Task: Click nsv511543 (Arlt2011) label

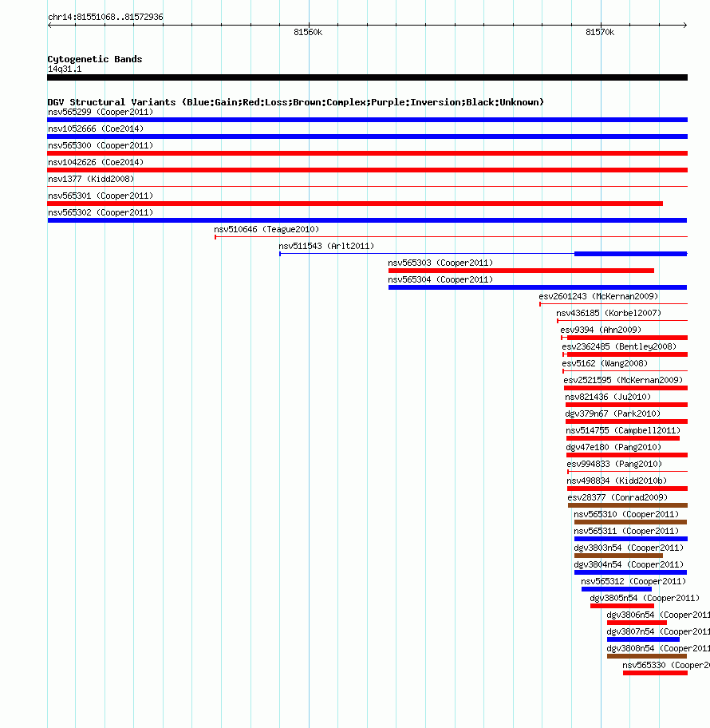Action: coord(326,246)
